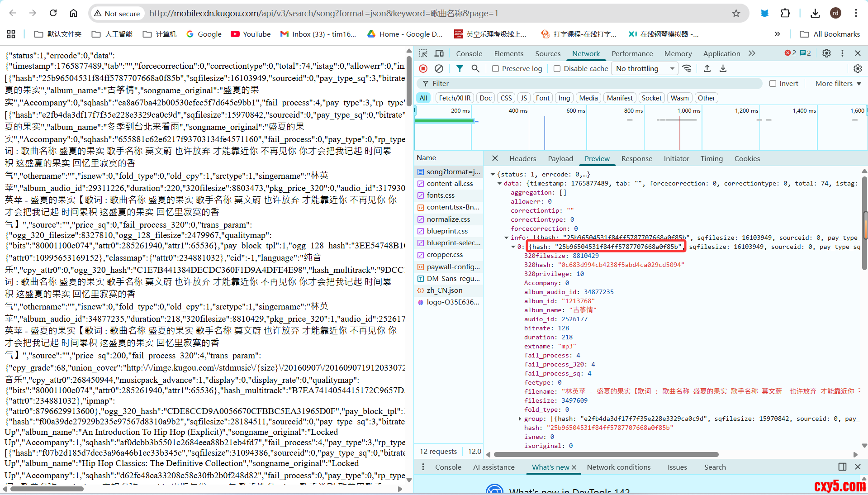Image resolution: width=868 pixels, height=495 pixels.
Task: Enable the Preserve log checkbox
Action: pos(496,69)
